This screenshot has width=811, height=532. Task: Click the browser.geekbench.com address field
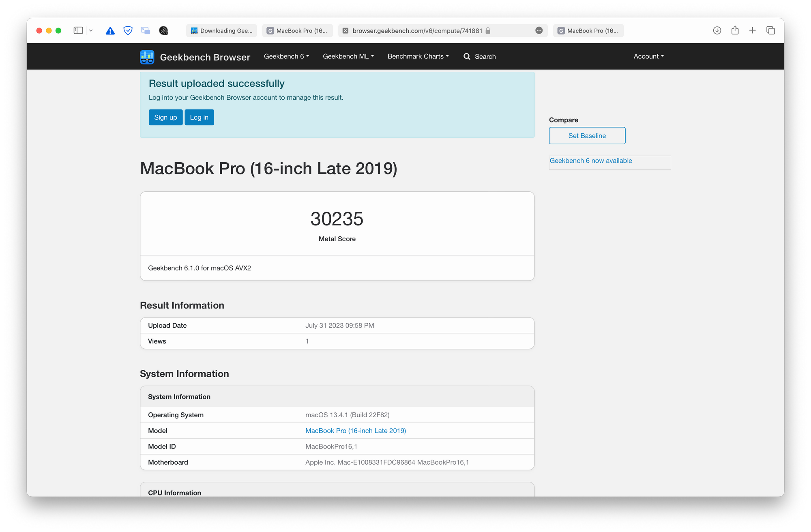click(x=443, y=30)
